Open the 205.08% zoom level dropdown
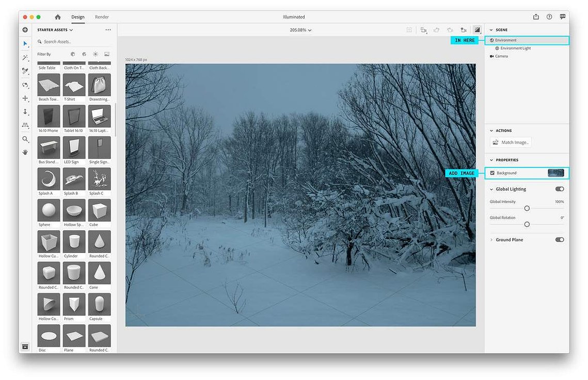This screenshot has height=380, width=588. tap(300, 30)
